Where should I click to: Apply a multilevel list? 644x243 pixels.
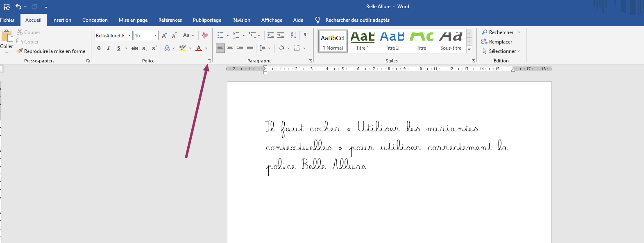pyautogui.click(x=252, y=35)
